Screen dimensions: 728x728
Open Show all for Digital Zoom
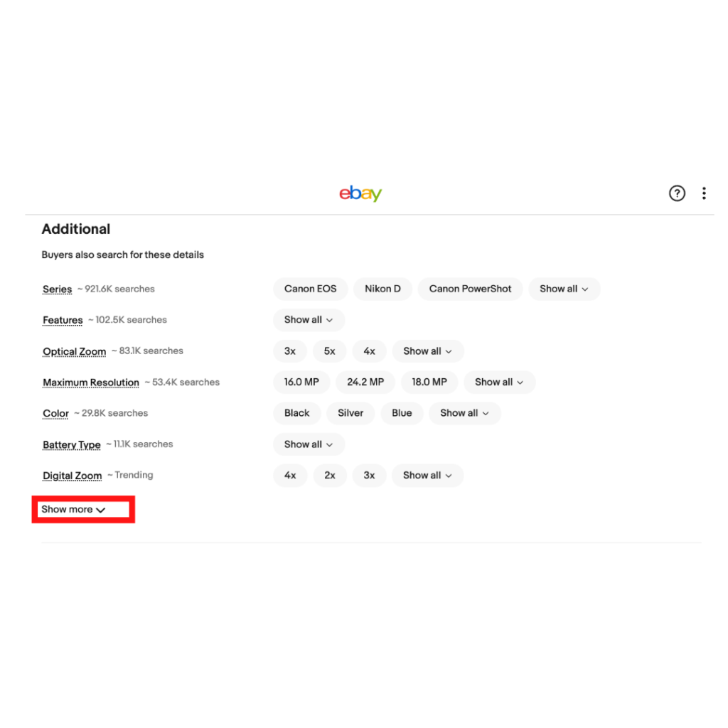click(427, 476)
